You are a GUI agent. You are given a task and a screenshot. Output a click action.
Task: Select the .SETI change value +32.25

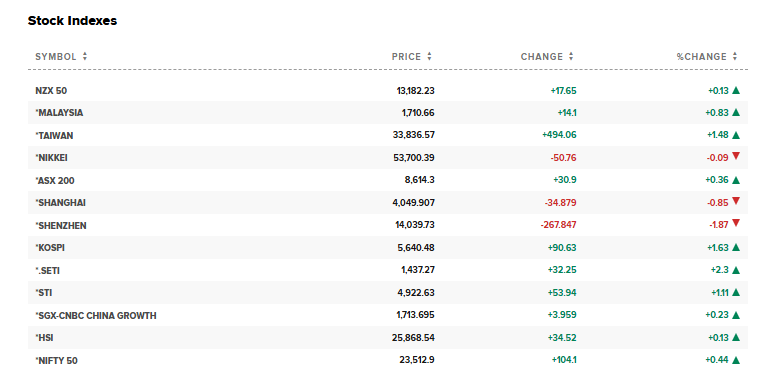coord(562,271)
